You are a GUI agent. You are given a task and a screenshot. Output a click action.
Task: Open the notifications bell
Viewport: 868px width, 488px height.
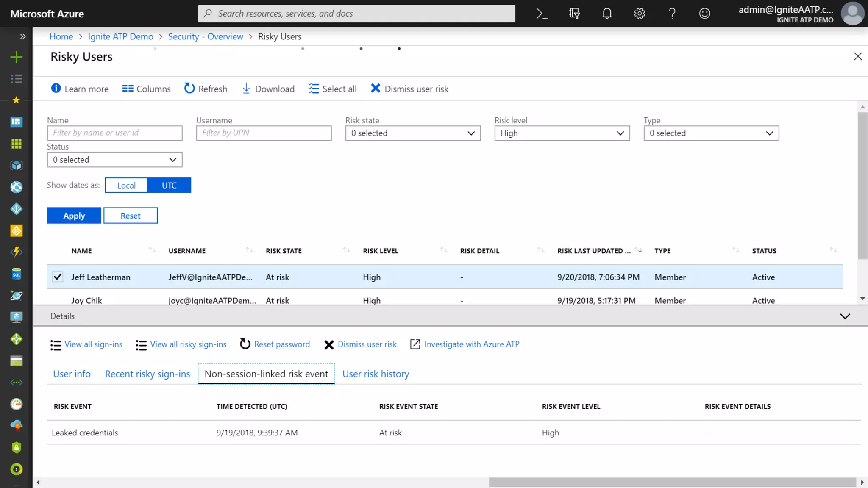pyautogui.click(x=607, y=14)
